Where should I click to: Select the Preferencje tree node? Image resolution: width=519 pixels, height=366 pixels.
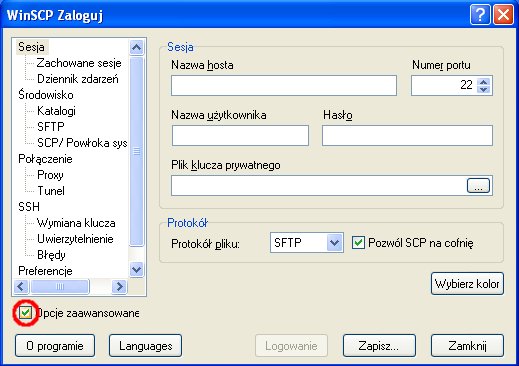[45, 271]
